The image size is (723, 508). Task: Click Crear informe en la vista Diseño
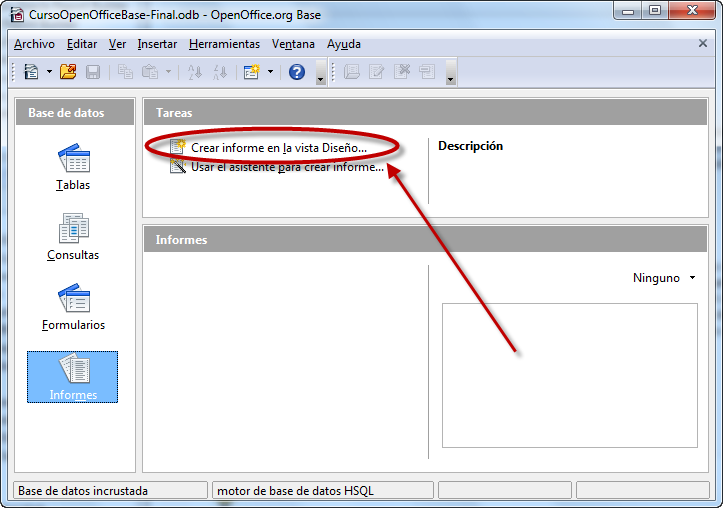click(x=279, y=148)
